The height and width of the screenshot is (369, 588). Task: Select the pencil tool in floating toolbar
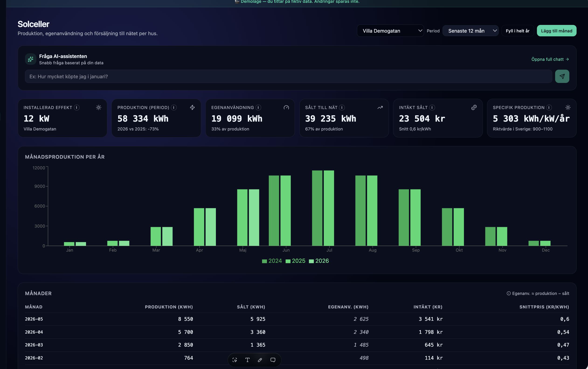260,360
